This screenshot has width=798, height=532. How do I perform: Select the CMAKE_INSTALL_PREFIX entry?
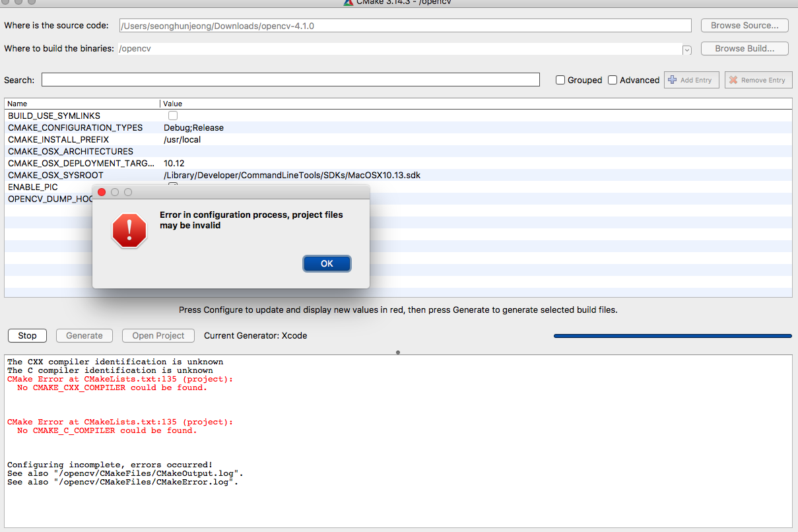pos(58,139)
